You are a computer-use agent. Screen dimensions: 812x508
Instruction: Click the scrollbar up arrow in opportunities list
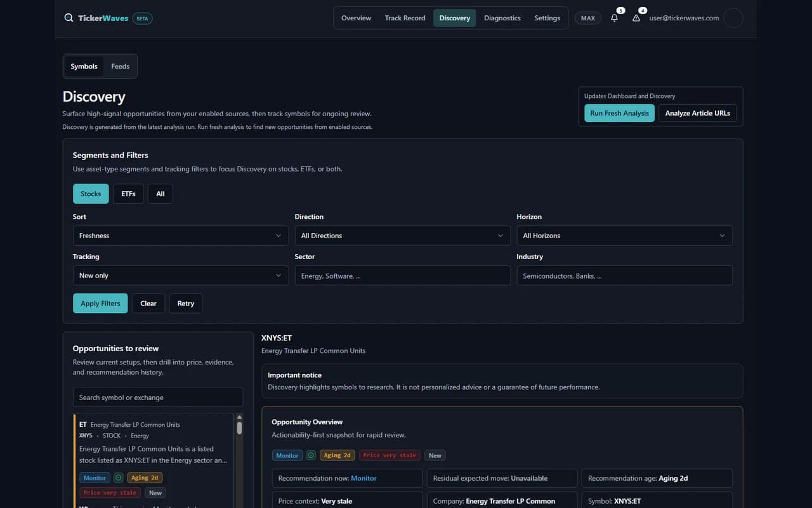(239, 417)
